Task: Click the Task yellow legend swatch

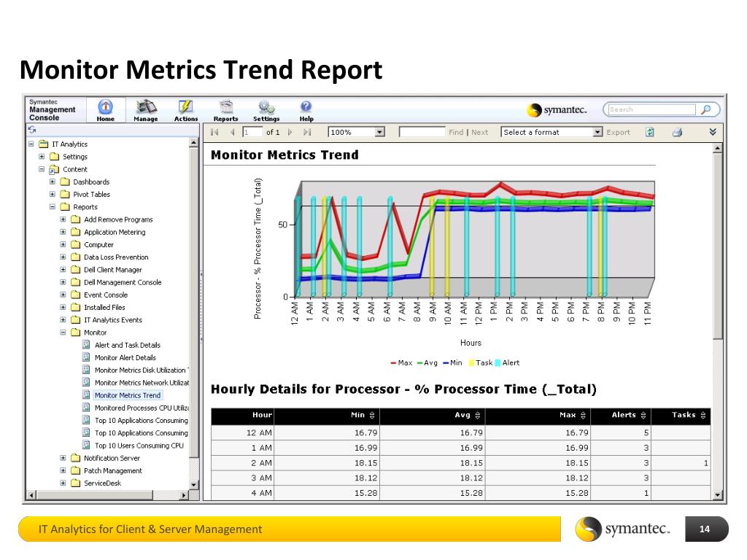Action: [x=472, y=363]
